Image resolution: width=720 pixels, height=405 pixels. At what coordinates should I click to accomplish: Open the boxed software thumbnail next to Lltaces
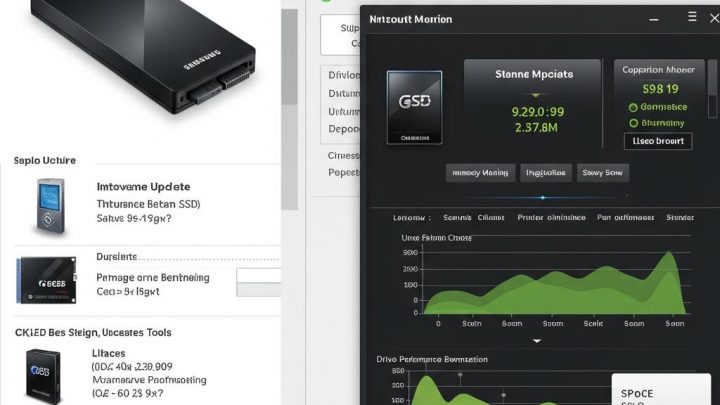point(43,376)
